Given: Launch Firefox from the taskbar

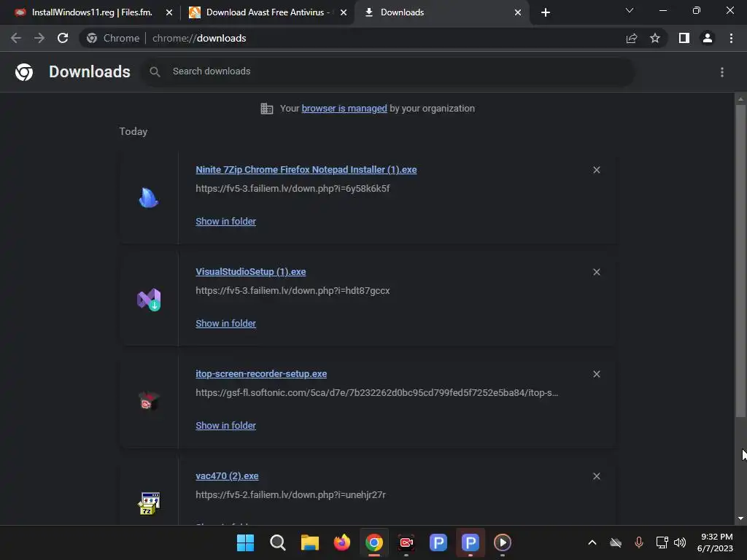Looking at the screenshot, I should click(x=341, y=542).
